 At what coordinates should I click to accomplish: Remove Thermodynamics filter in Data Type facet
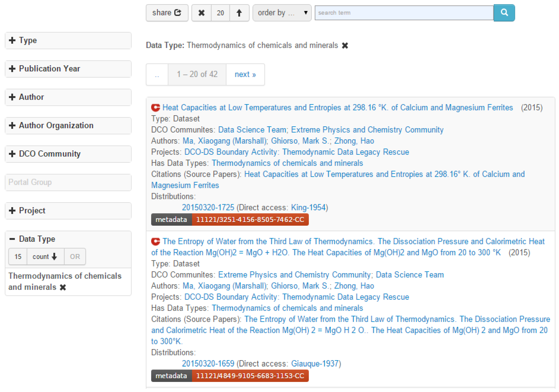(x=63, y=287)
